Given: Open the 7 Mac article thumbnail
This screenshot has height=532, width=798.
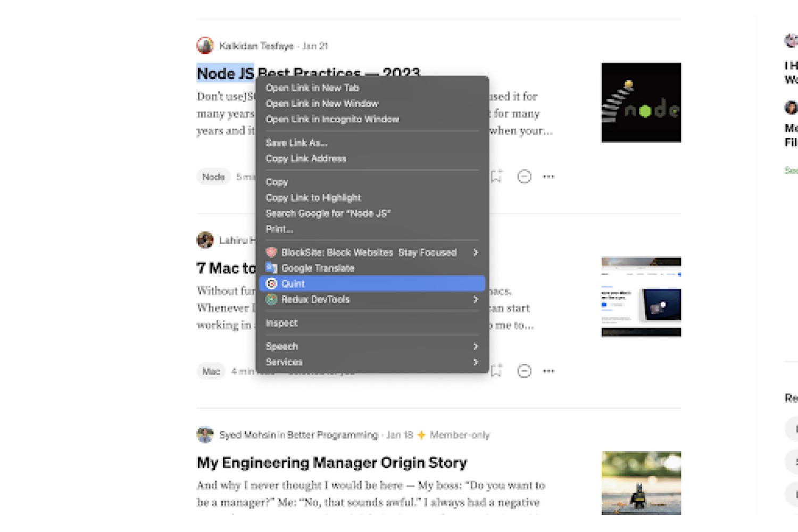Looking at the screenshot, I should [641, 297].
